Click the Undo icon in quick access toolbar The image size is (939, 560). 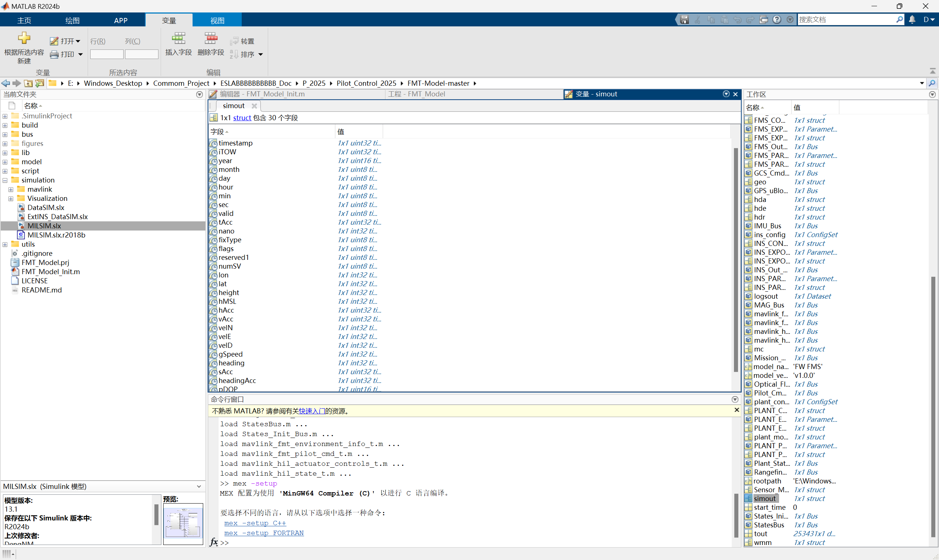pos(737,20)
